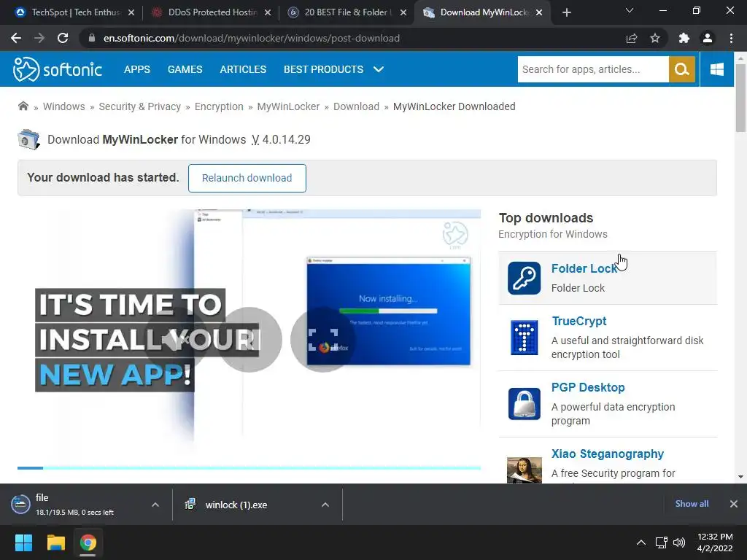This screenshot has height=560, width=747.
Task: Open the PGP Desktop title link
Action: pyautogui.click(x=588, y=388)
